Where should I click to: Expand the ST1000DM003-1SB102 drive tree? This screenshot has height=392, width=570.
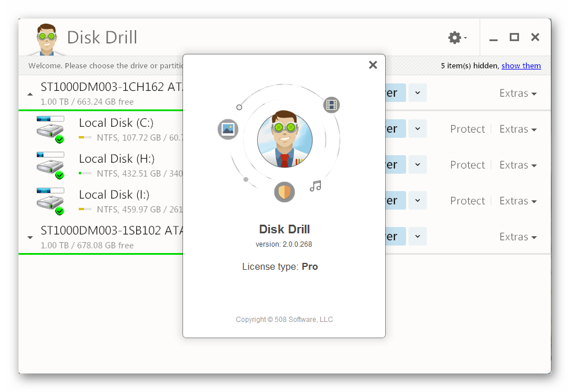point(30,237)
